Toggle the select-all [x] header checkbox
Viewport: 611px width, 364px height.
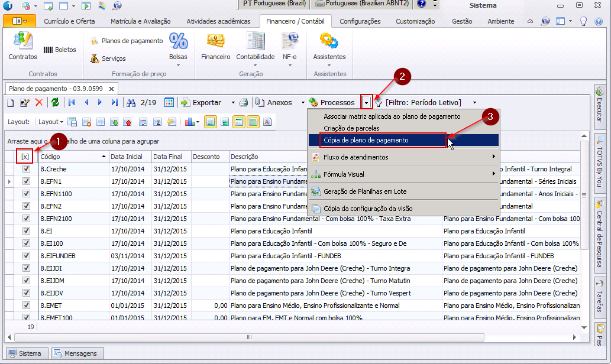click(x=25, y=157)
